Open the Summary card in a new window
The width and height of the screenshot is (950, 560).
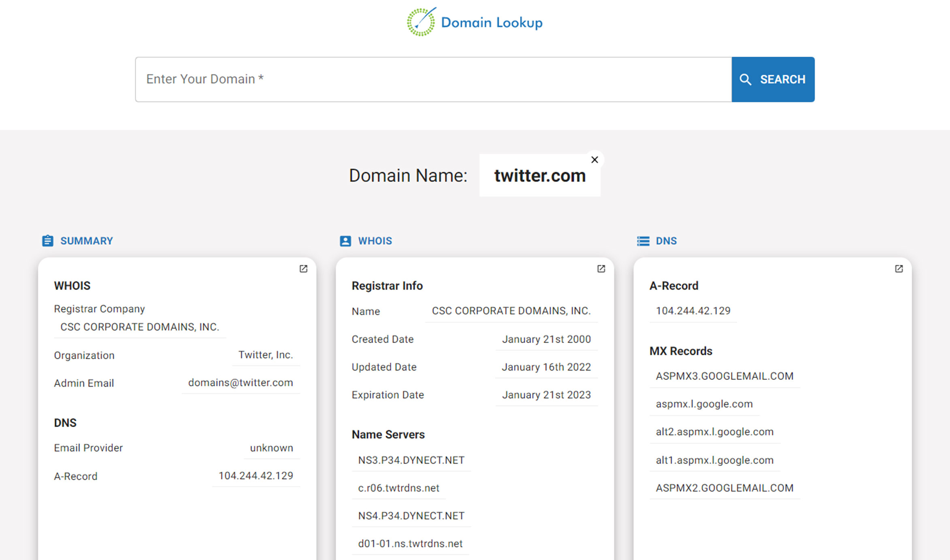303,269
